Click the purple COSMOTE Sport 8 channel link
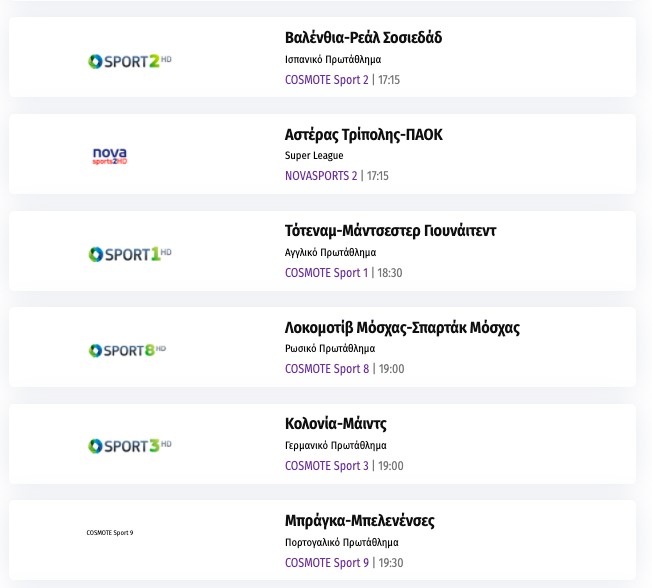 (x=326, y=369)
